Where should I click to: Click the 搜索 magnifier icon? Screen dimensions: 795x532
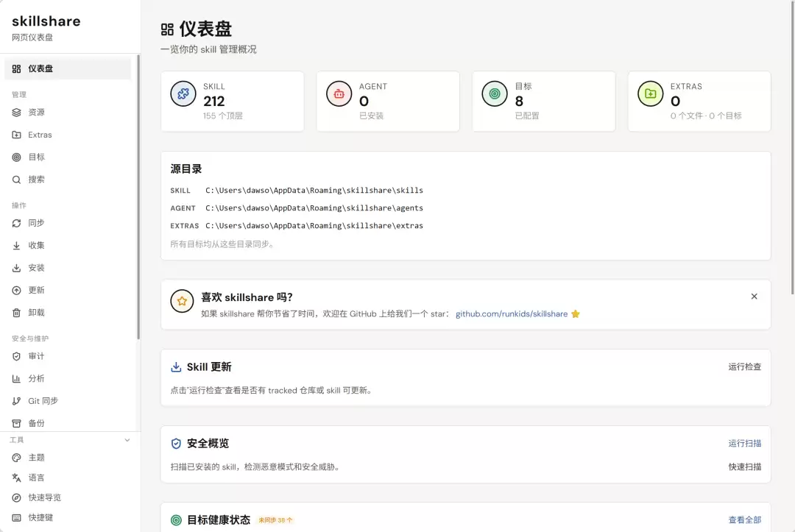(16, 180)
